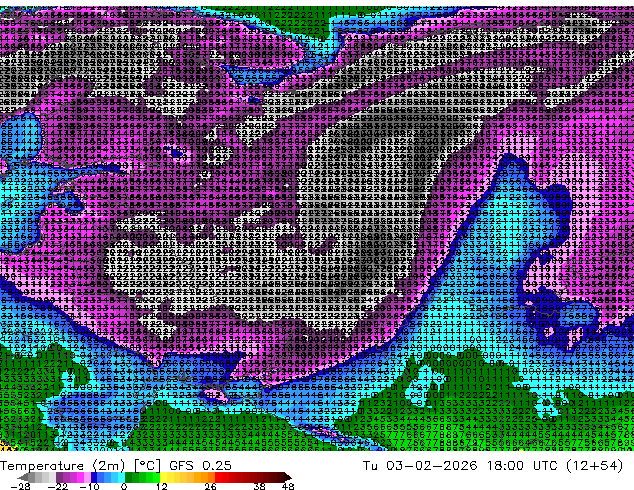
Task: Click the red segment of the temperature color bar
Action: [235, 477]
